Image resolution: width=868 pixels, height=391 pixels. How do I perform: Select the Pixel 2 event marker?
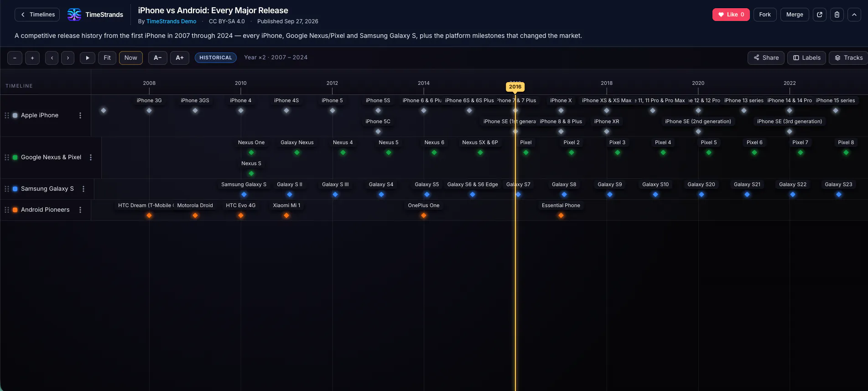572,152
